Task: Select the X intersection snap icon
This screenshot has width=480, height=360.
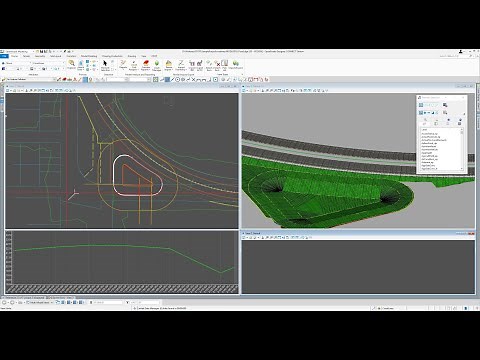Action: click(193, 79)
